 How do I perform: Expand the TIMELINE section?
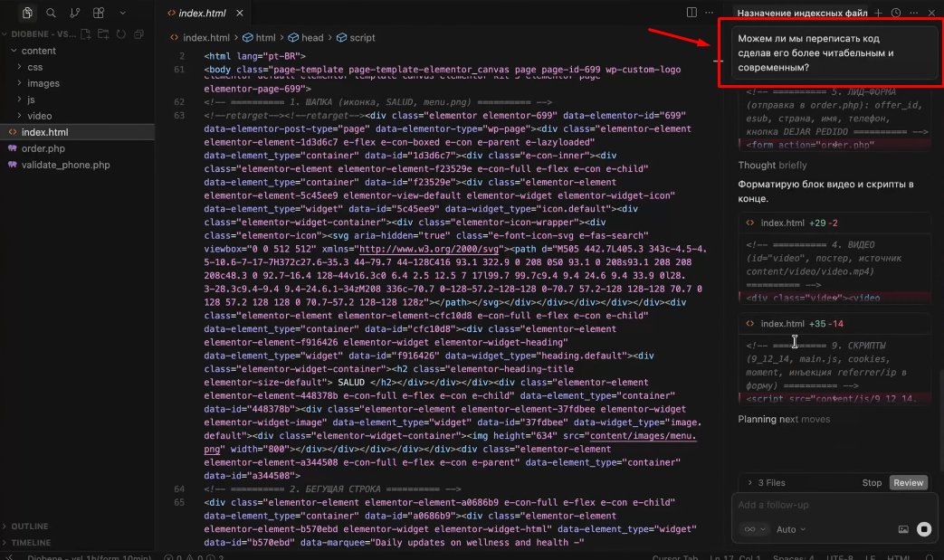click(31, 543)
